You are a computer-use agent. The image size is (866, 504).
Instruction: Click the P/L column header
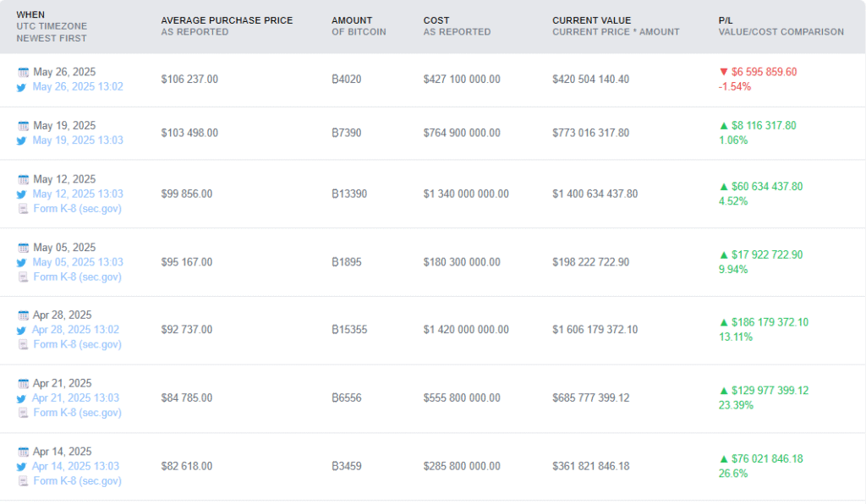coord(725,20)
